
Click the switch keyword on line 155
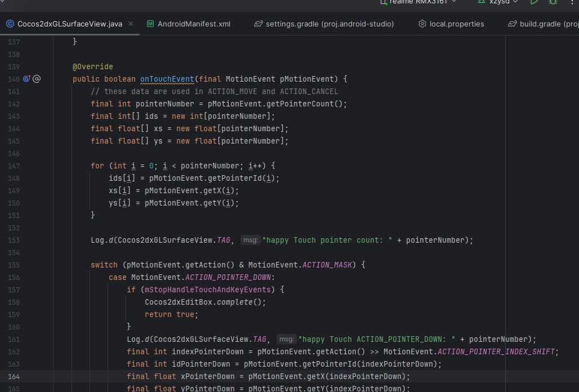(104, 265)
